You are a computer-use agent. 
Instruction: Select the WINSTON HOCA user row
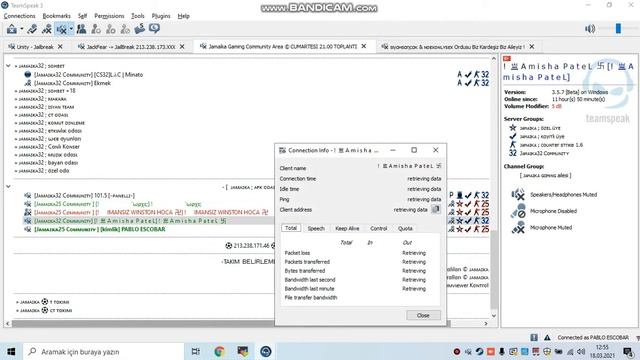pos(151,212)
